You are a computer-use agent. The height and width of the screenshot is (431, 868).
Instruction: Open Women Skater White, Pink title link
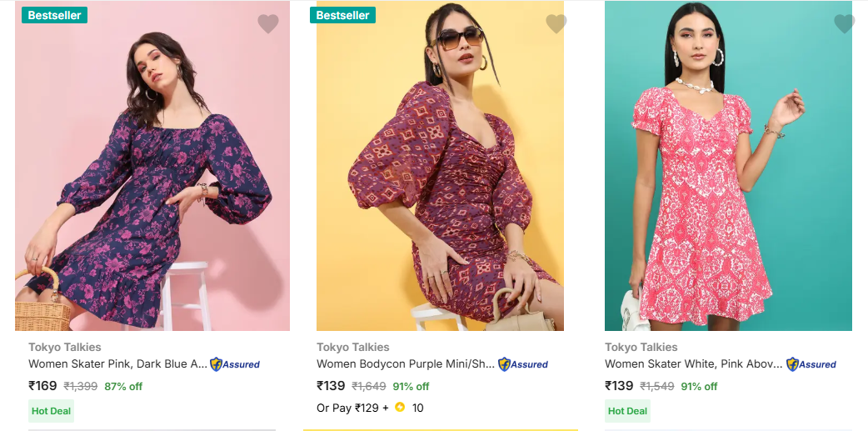tap(694, 364)
